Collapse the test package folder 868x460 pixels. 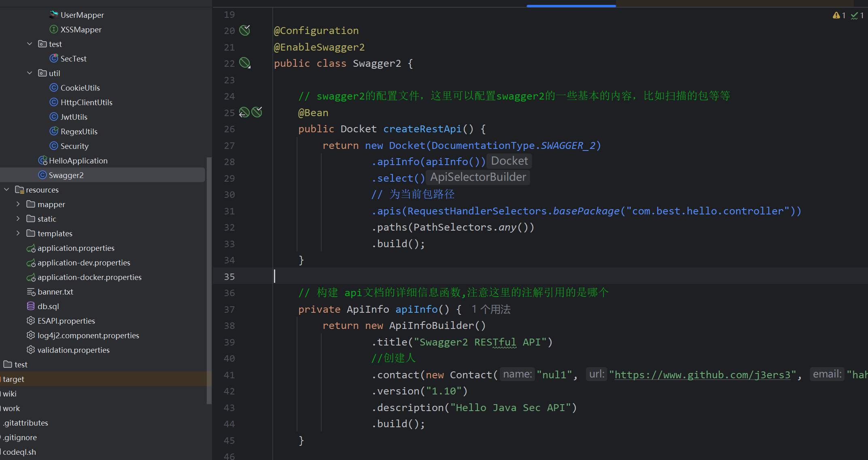[x=30, y=44]
